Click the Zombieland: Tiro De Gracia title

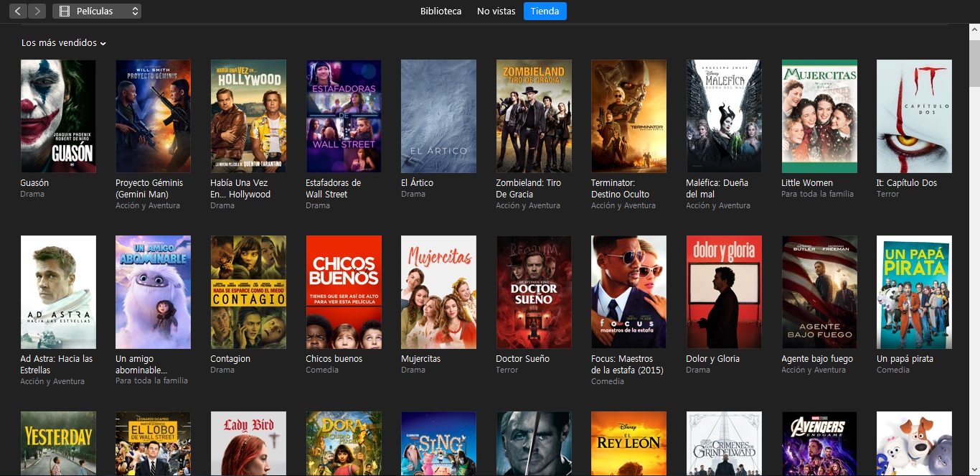(529, 189)
